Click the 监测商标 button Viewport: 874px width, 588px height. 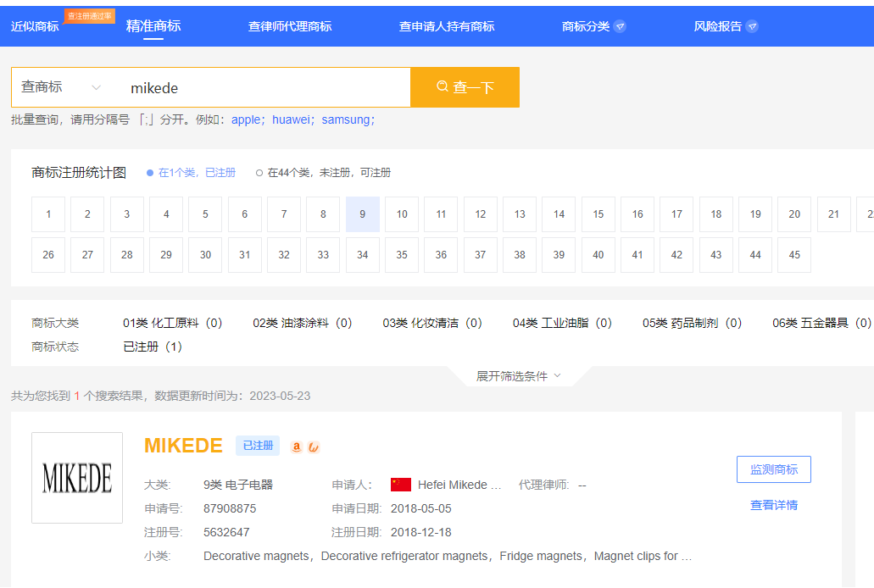click(772, 469)
